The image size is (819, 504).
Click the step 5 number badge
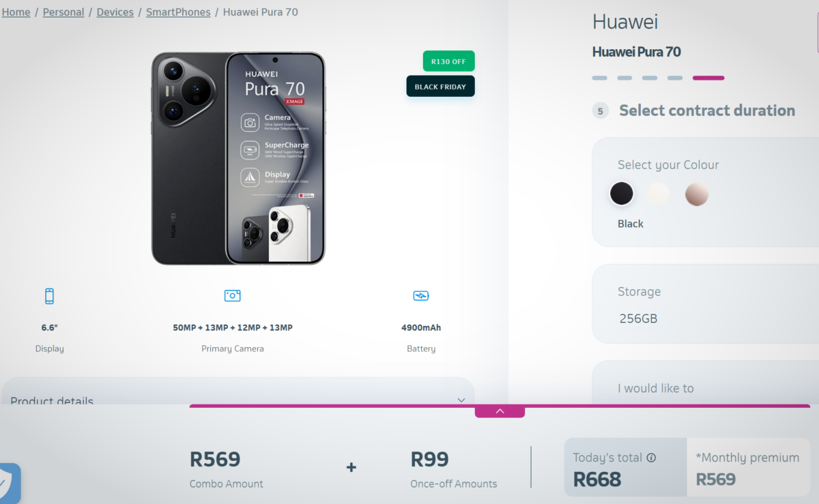point(601,111)
